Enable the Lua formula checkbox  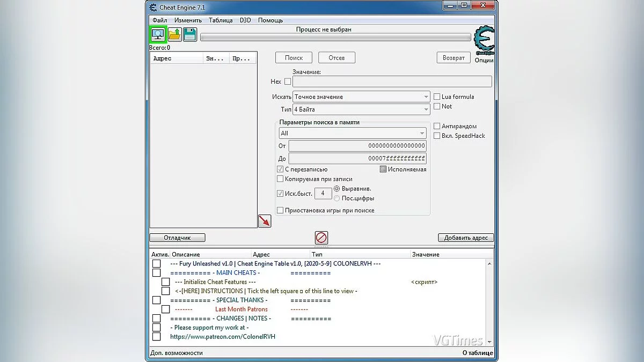(438, 97)
